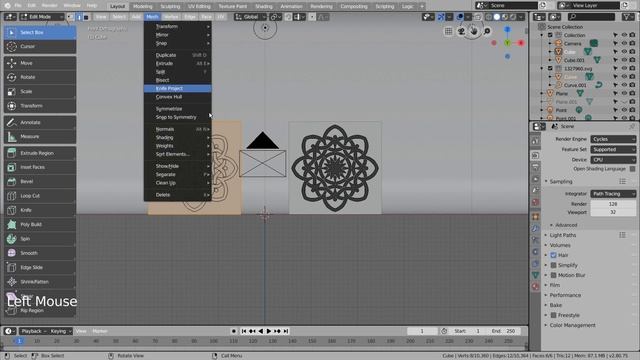
Task: Pick the Shrink/Fatten tool
Action: coord(40,282)
